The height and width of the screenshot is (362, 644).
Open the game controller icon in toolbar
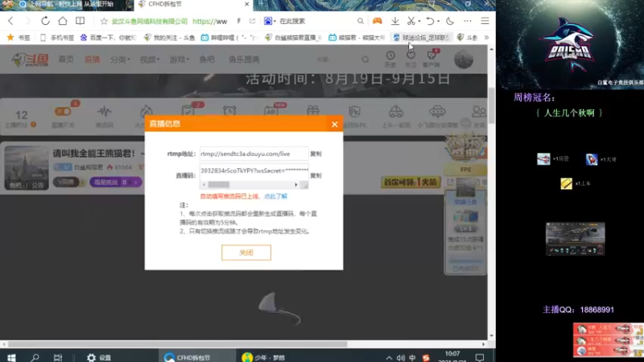click(x=377, y=21)
